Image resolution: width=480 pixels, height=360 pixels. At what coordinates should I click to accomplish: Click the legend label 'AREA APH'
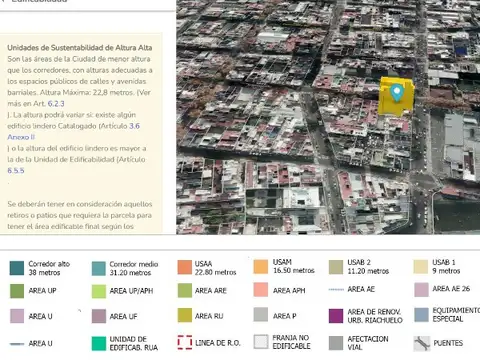[289, 291]
